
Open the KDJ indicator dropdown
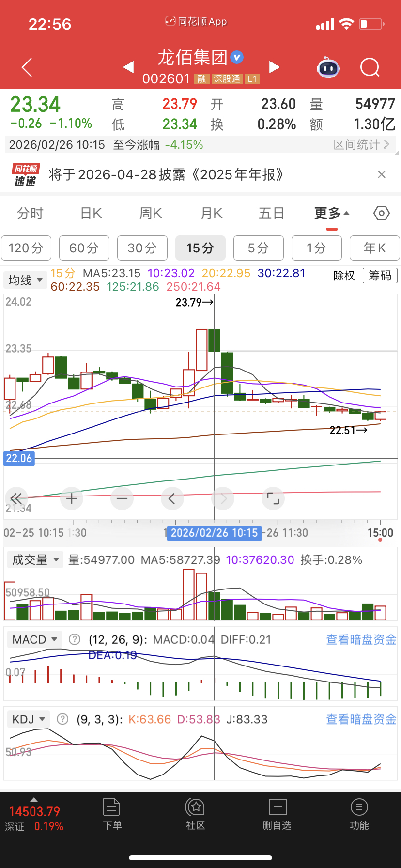29,719
